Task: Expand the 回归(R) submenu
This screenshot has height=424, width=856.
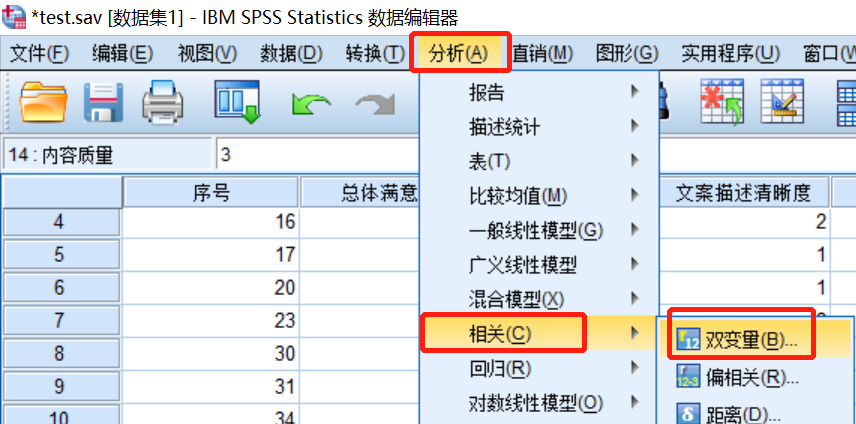Action: point(539,369)
